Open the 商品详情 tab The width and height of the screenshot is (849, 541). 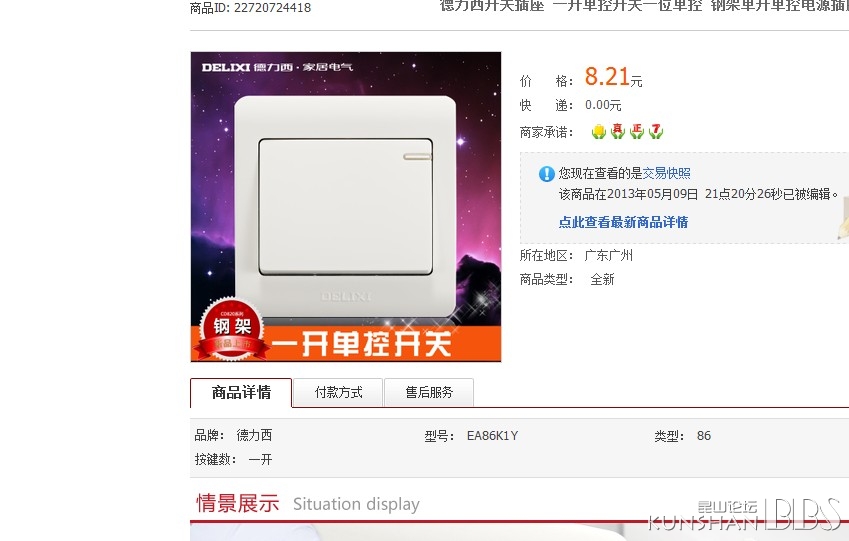pos(241,393)
